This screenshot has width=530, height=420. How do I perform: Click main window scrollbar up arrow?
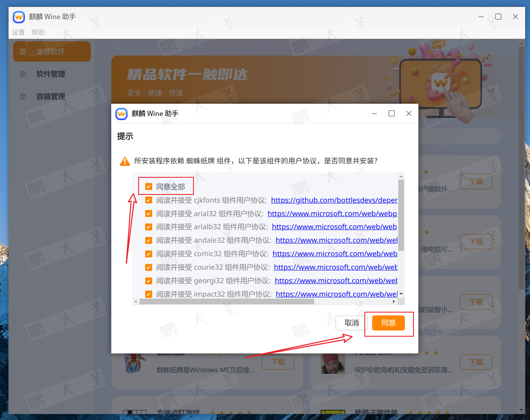[x=521, y=43]
